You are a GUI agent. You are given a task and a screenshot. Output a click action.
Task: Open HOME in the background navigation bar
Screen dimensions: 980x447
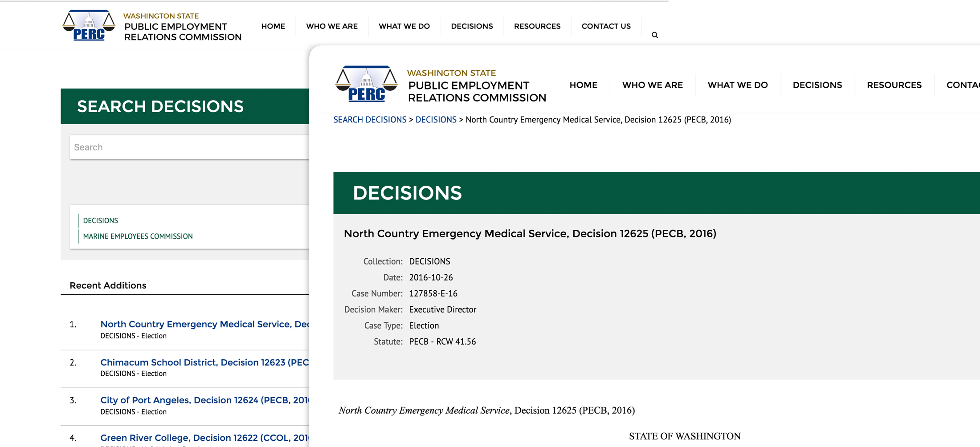point(273,26)
